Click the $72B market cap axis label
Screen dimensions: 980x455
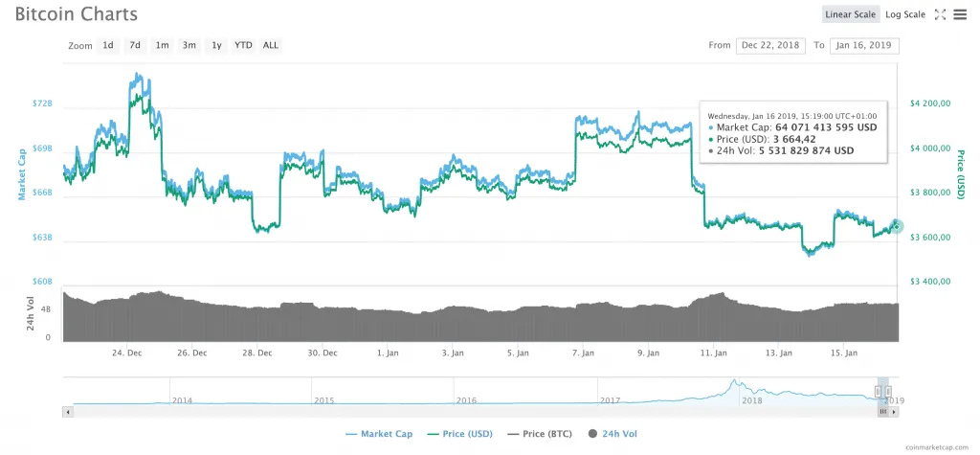click(x=42, y=103)
